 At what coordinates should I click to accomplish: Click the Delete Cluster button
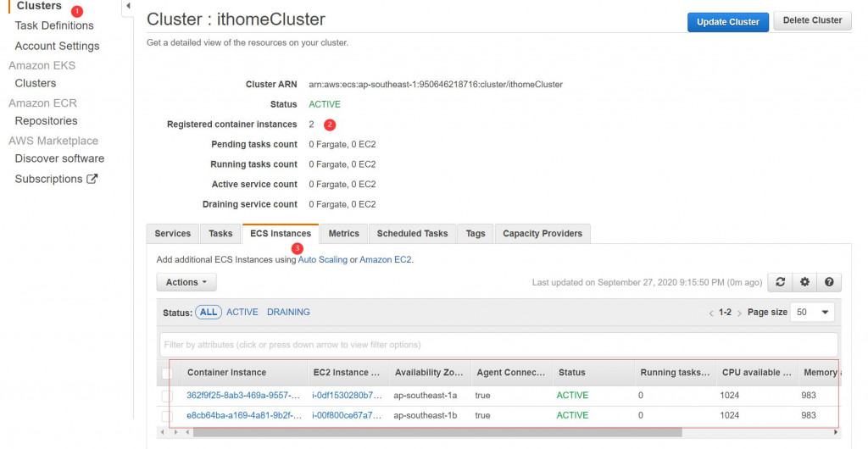point(813,20)
